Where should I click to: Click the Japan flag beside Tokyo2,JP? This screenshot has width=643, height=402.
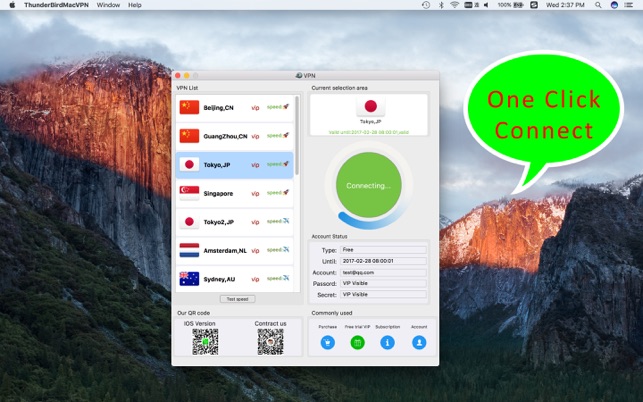pos(189,222)
